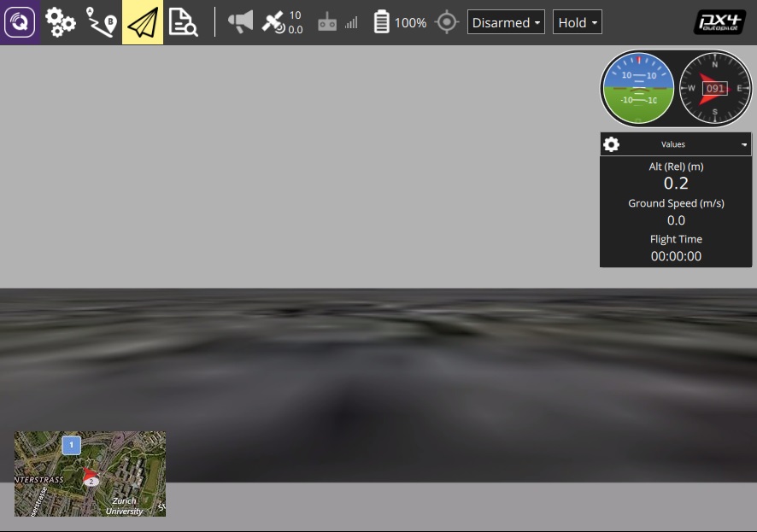Open the Disarmed arming state dropdown
The width and height of the screenshot is (757, 532).
click(x=506, y=21)
